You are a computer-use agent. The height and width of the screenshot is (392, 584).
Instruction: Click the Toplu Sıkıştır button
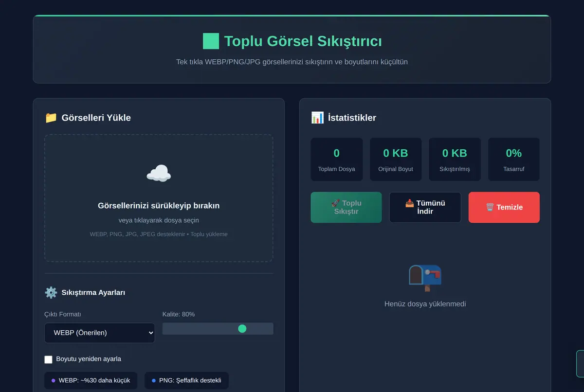click(346, 207)
